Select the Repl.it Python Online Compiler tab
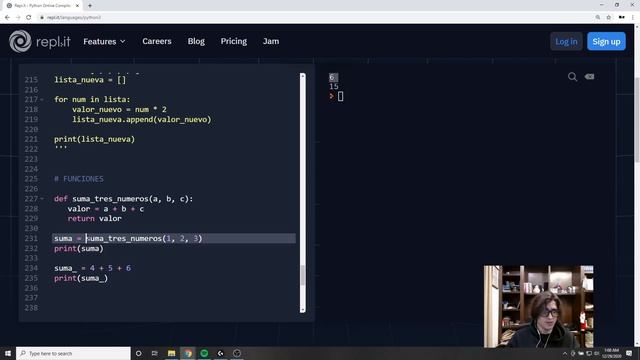The image size is (640, 360). click(42, 6)
